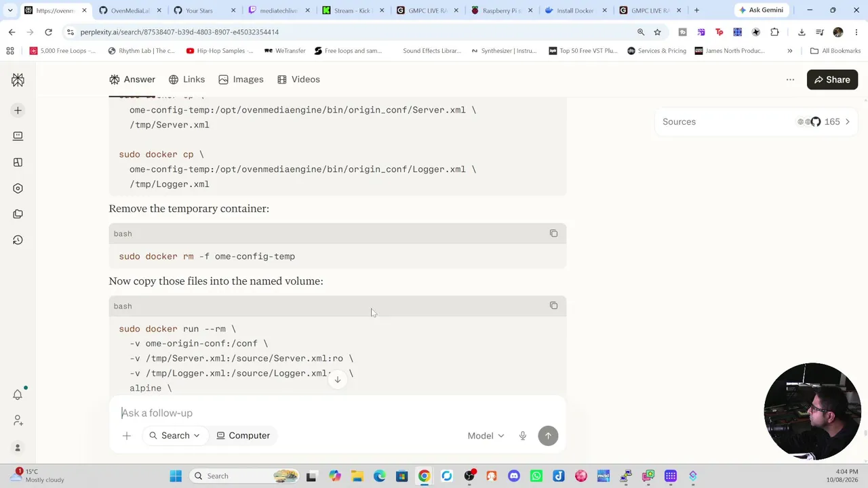Open Chrome profile avatar

(x=838, y=32)
